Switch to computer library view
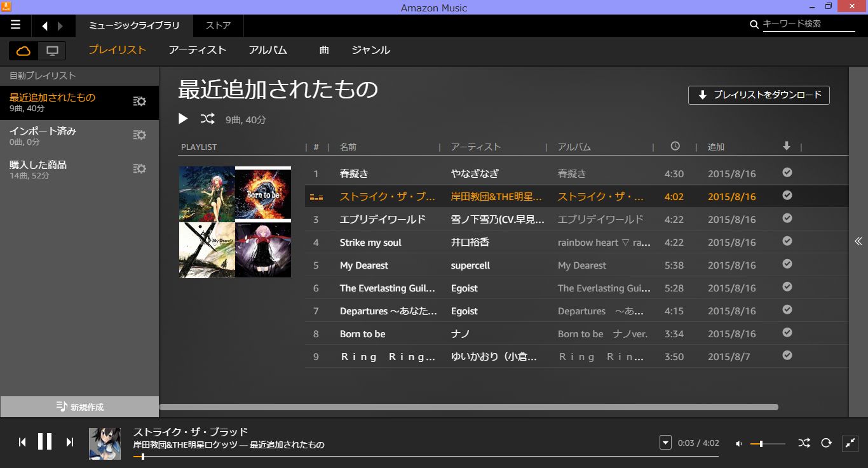868x468 pixels. (x=52, y=51)
